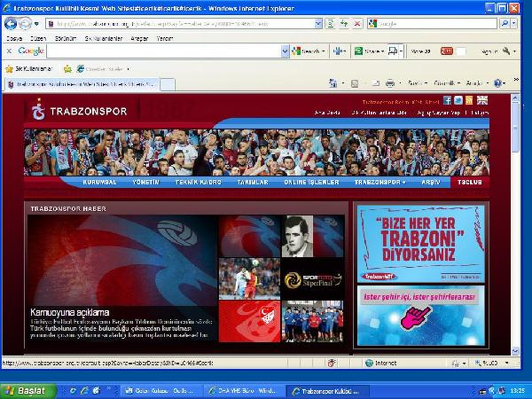Select the Trabzonspor browser tab
Screen dimensions: 532x399
[x=82, y=84]
